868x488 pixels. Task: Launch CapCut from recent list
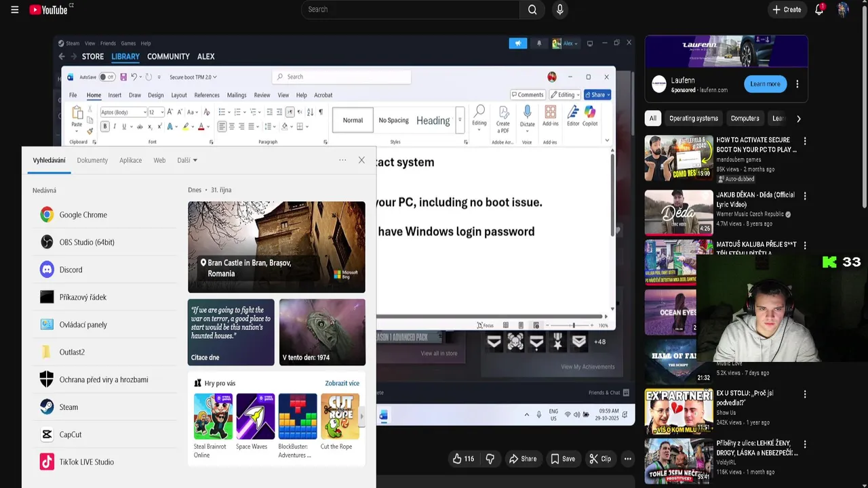(x=104, y=434)
